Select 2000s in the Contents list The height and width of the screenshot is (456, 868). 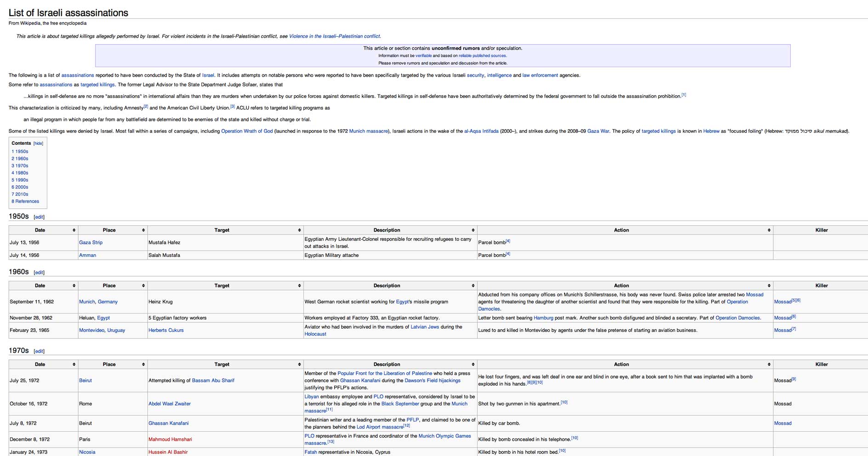point(20,187)
